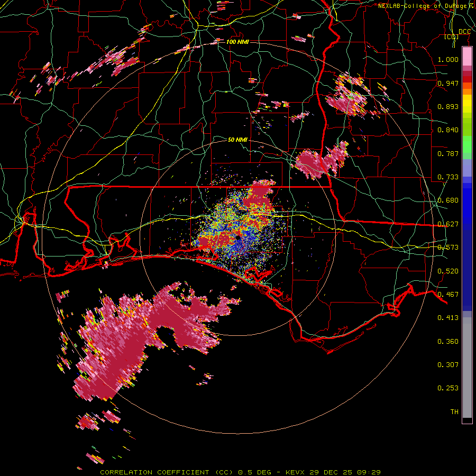Click the 0.947 color scale label
The width and height of the screenshot is (476, 476).
pos(448,83)
